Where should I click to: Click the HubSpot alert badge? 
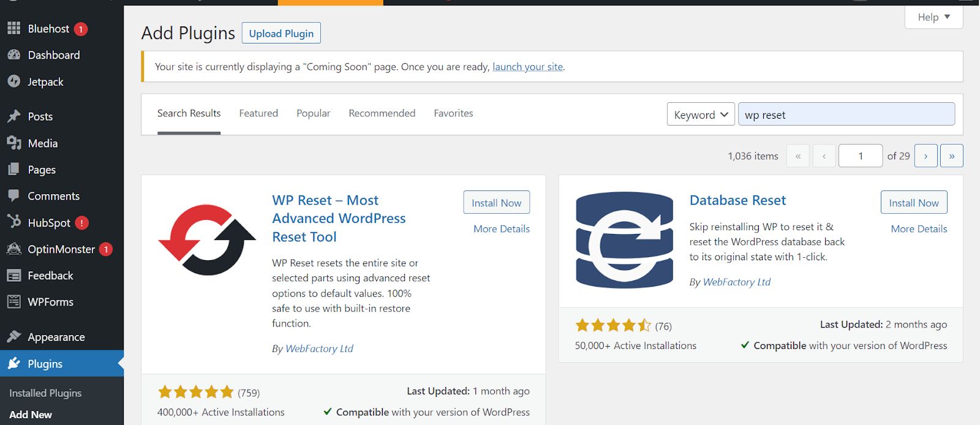[82, 223]
